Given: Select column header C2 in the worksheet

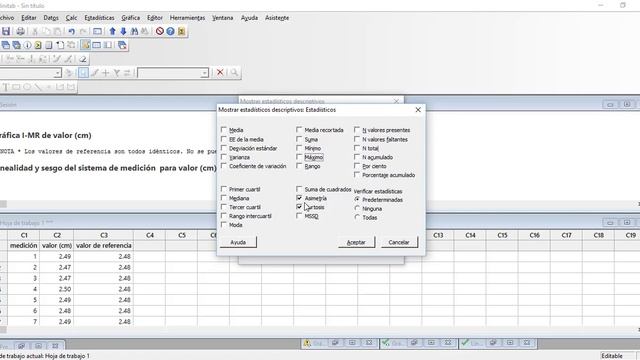Looking at the screenshot, I should click(x=57, y=235).
